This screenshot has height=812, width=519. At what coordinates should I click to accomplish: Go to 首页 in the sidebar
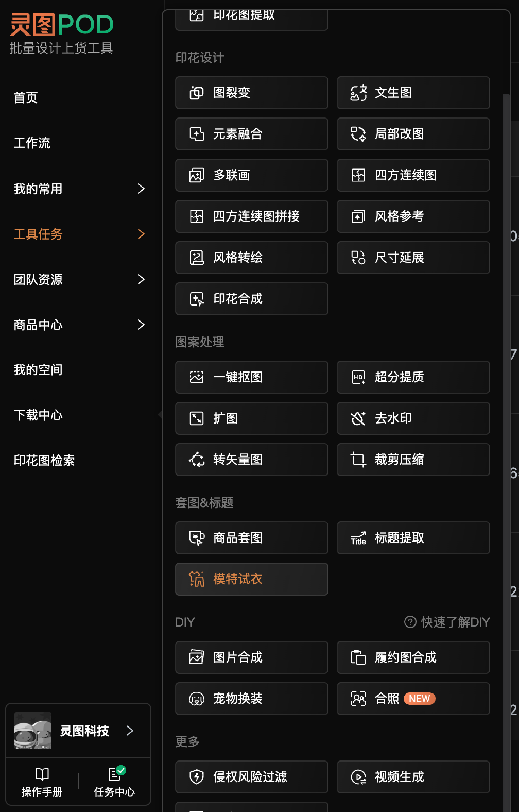click(26, 98)
